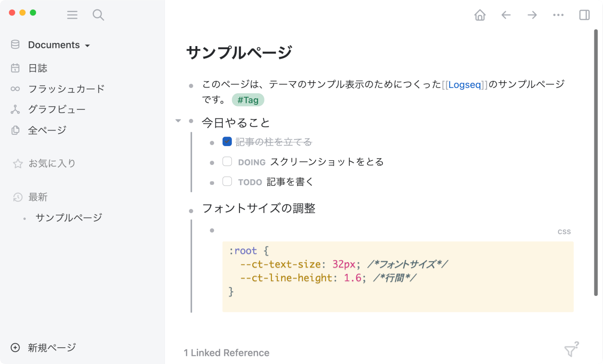This screenshot has width=603, height=364.
Task: Check off the DOING スクリーンショットをとる task
Action: click(x=227, y=161)
